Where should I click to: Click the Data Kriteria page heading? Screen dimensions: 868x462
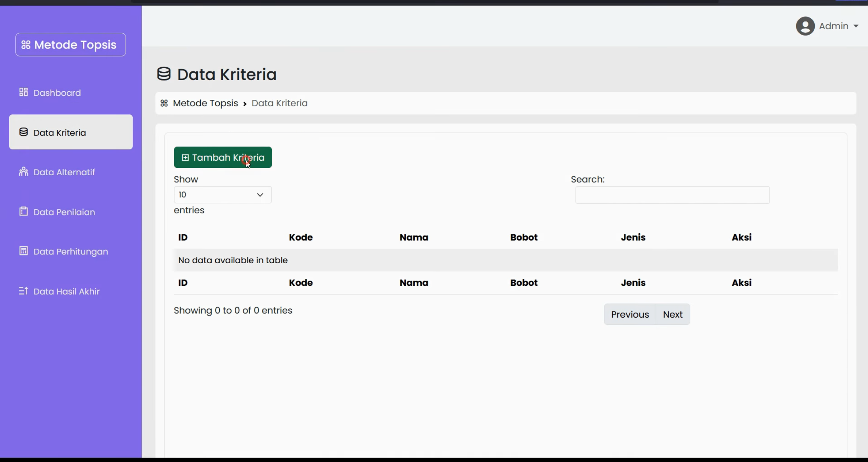[227, 74]
